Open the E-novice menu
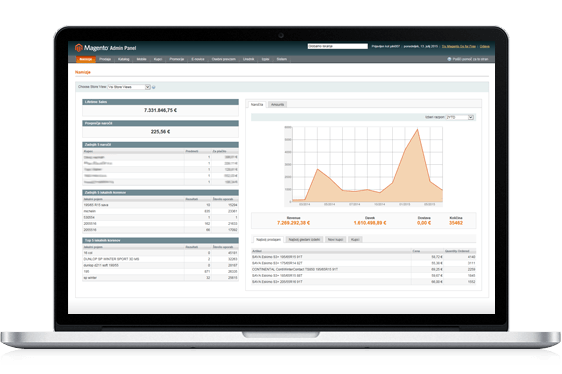 [x=198, y=59]
